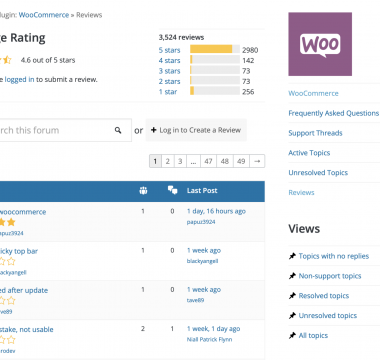Open the Support Threads link
380x360 pixels.
pyautogui.click(x=315, y=133)
